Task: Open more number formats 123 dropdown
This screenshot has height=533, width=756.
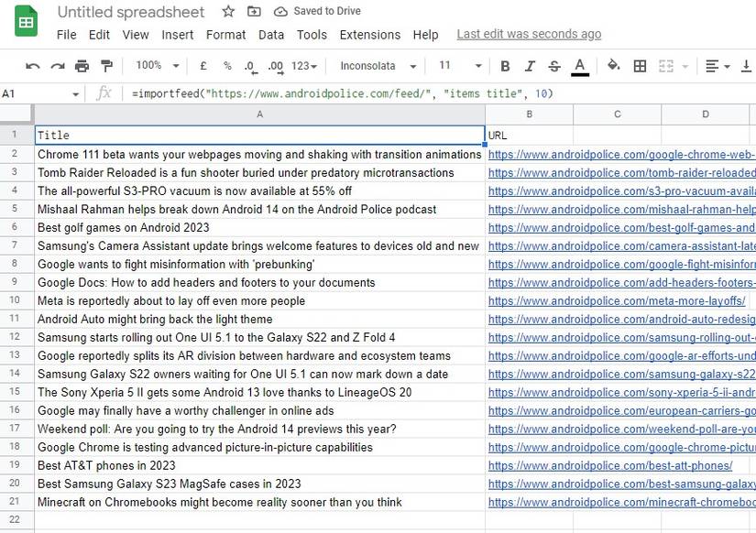Action: (x=303, y=66)
